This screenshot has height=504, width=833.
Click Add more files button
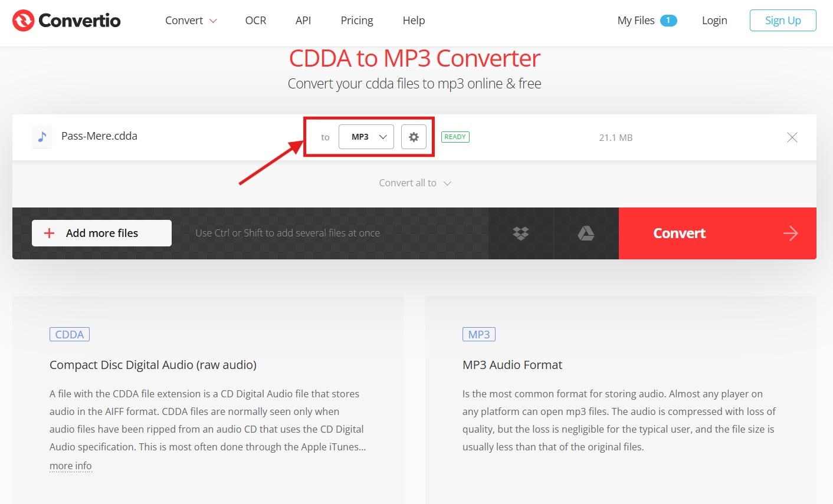tap(101, 233)
